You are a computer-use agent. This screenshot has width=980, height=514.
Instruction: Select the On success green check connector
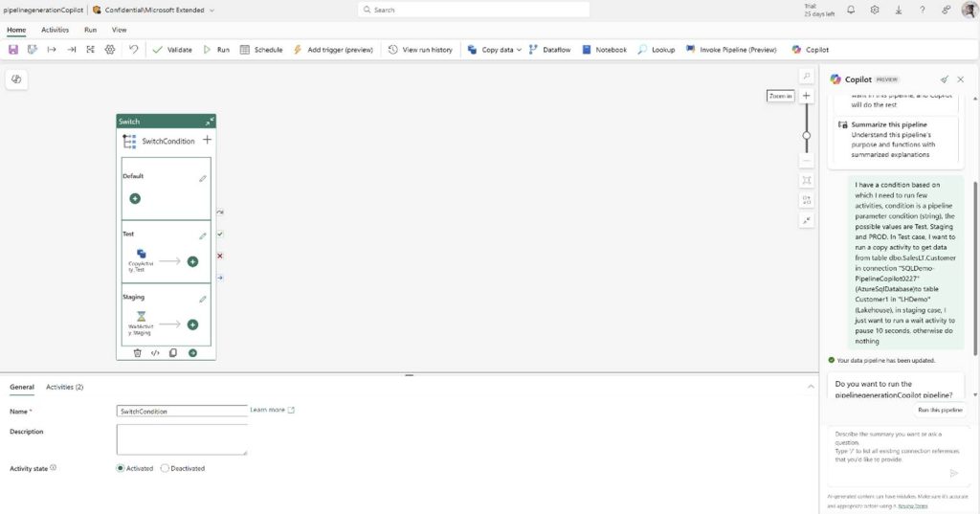click(220, 234)
